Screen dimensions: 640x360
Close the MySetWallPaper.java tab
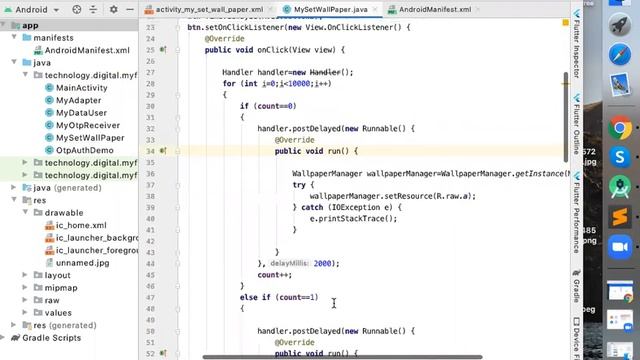point(375,9)
